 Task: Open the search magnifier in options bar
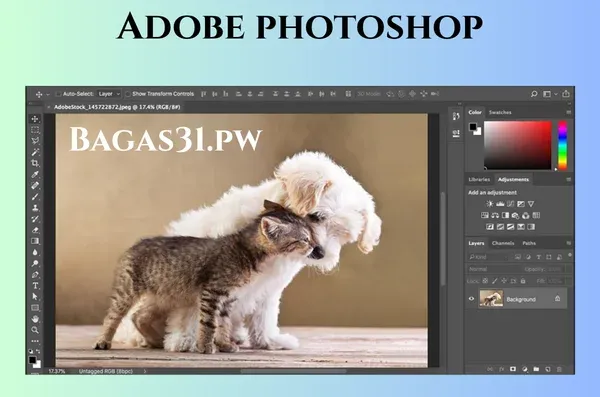pos(534,94)
